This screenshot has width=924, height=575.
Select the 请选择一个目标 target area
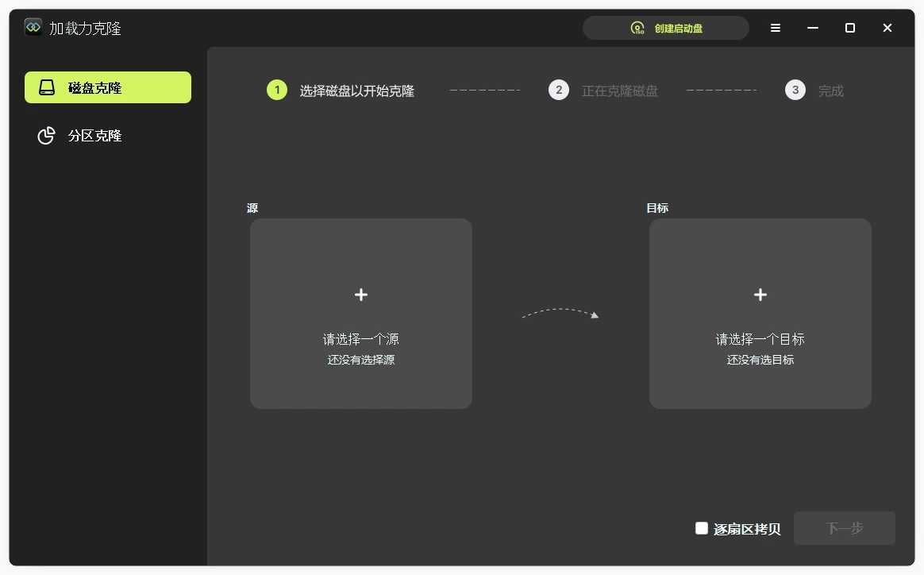[760, 314]
